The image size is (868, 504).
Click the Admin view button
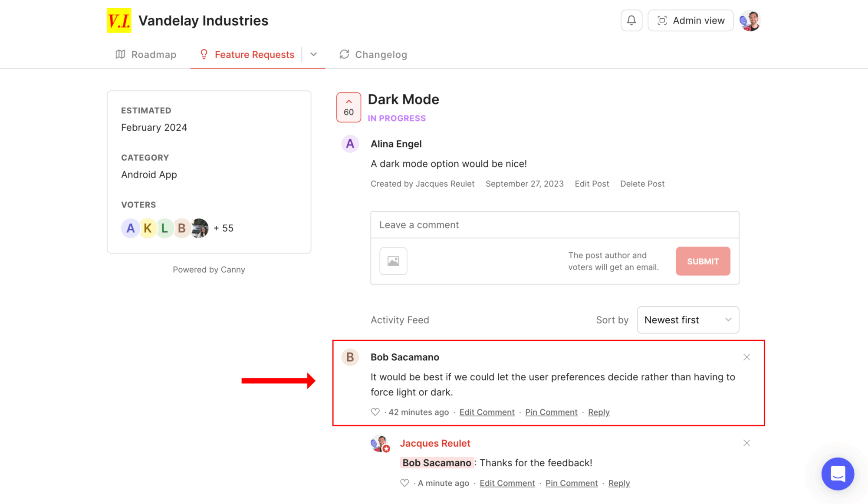coord(690,20)
